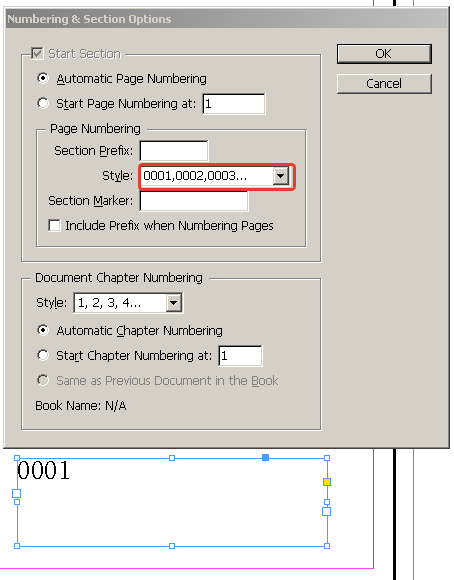Click the text frame out-port box
The width and height of the screenshot is (454, 580).
[326, 512]
